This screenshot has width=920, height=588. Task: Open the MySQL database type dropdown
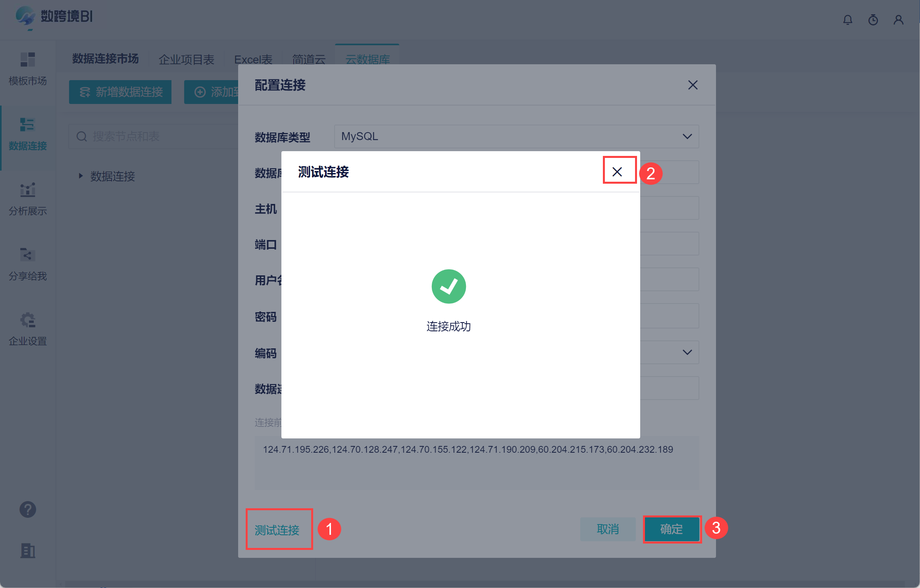pos(516,136)
